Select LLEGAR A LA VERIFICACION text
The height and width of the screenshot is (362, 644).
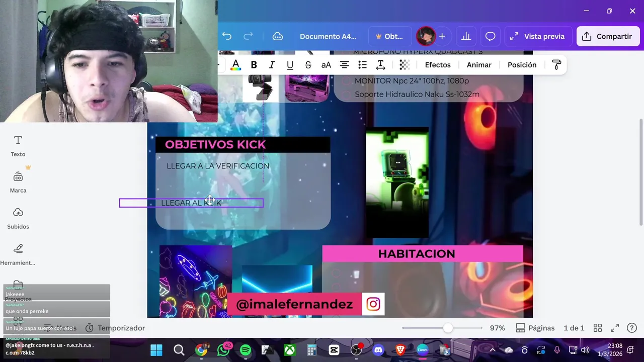218,166
